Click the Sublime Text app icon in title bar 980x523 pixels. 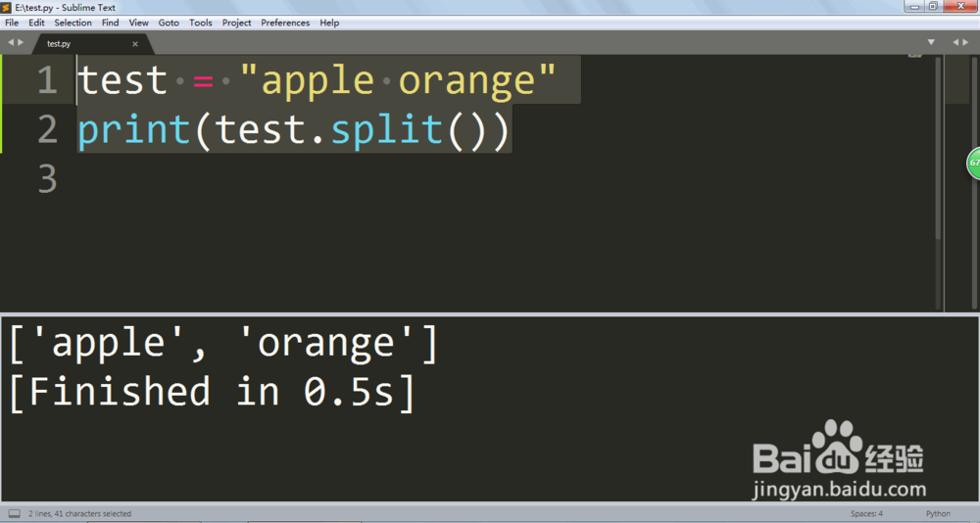point(6,8)
